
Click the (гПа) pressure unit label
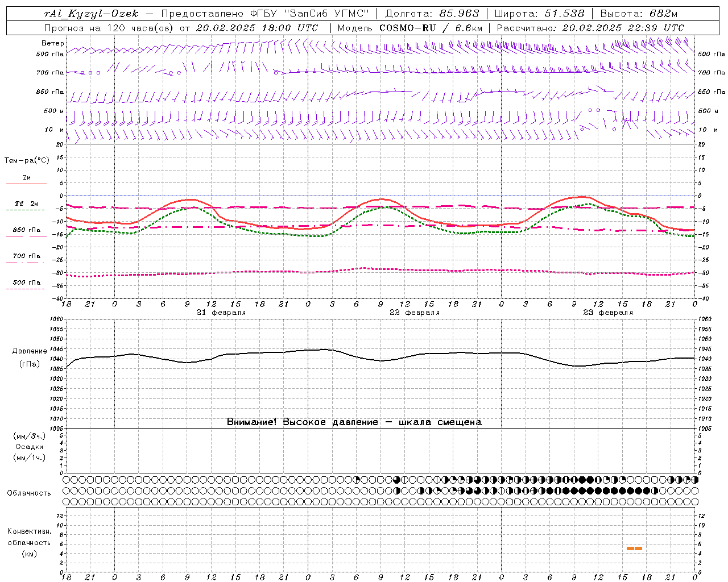click(30, 364)
